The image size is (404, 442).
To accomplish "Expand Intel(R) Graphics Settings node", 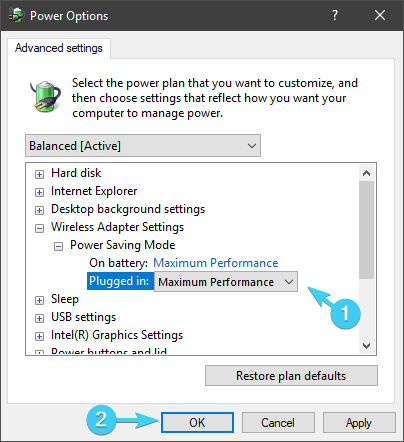I will 39,336.
